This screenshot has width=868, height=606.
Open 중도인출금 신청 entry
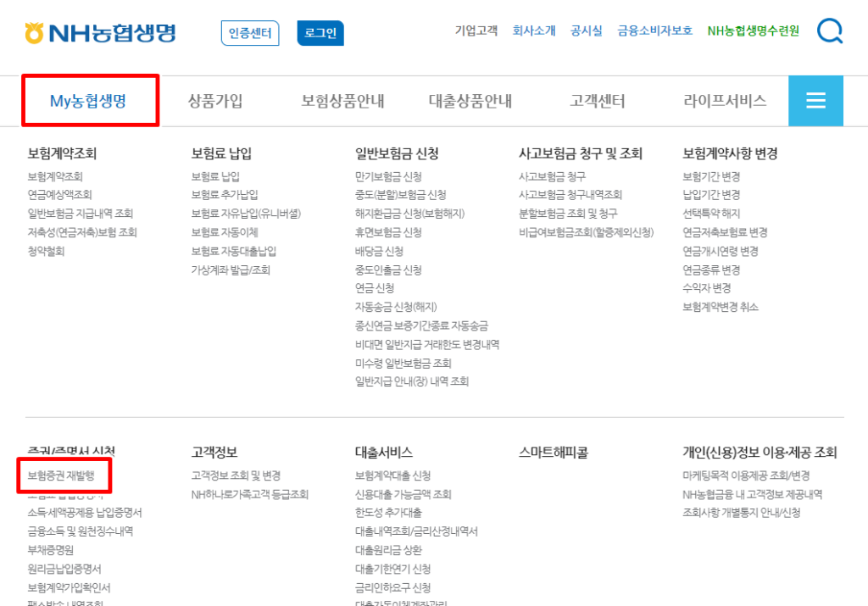tap(388, 270)
